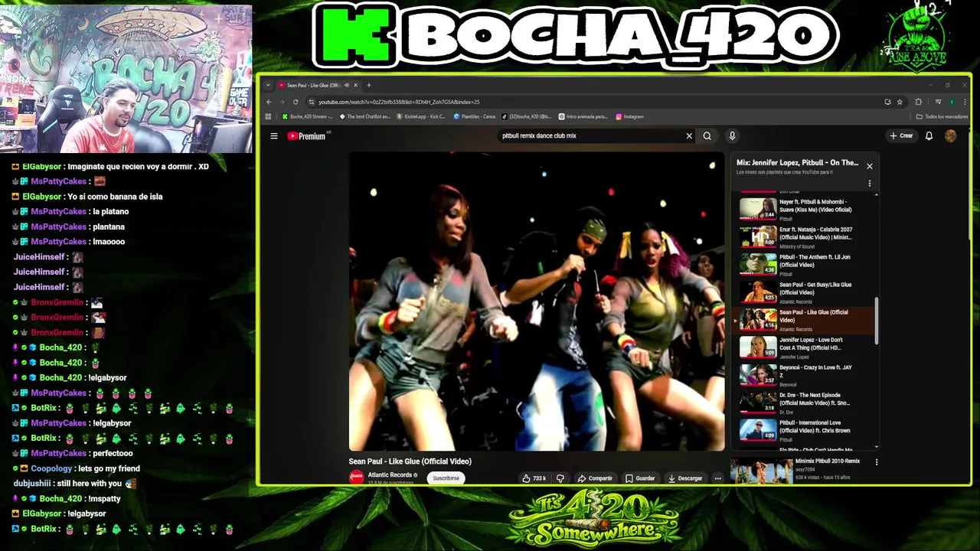This screenshot has height=551, width=980.
Task: Open Chrome media controls icon
Action: pyautogui.click(x=938, y=102)
